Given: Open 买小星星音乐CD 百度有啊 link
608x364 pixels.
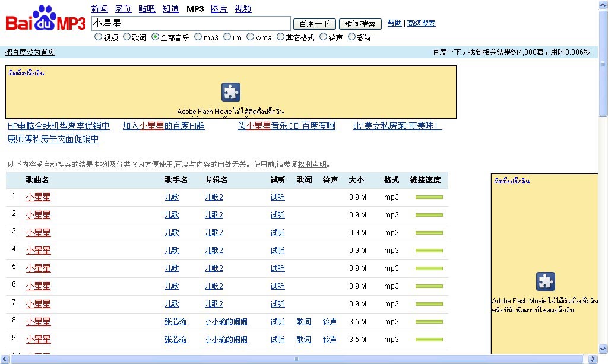Looking at the screenshot, I should tap(287, 126).
